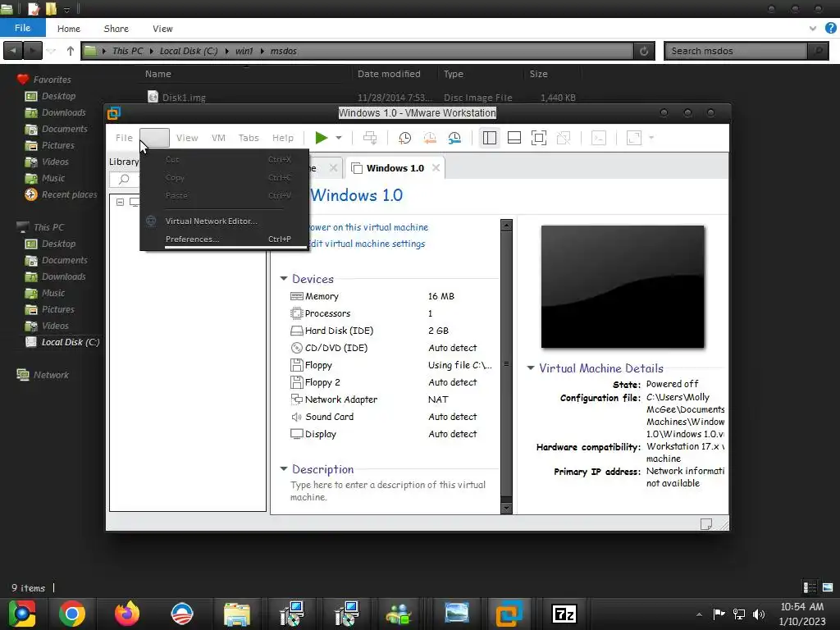840x630 pixels.
Task: Click the Paste menu entry
Action: tap(224, 195)
